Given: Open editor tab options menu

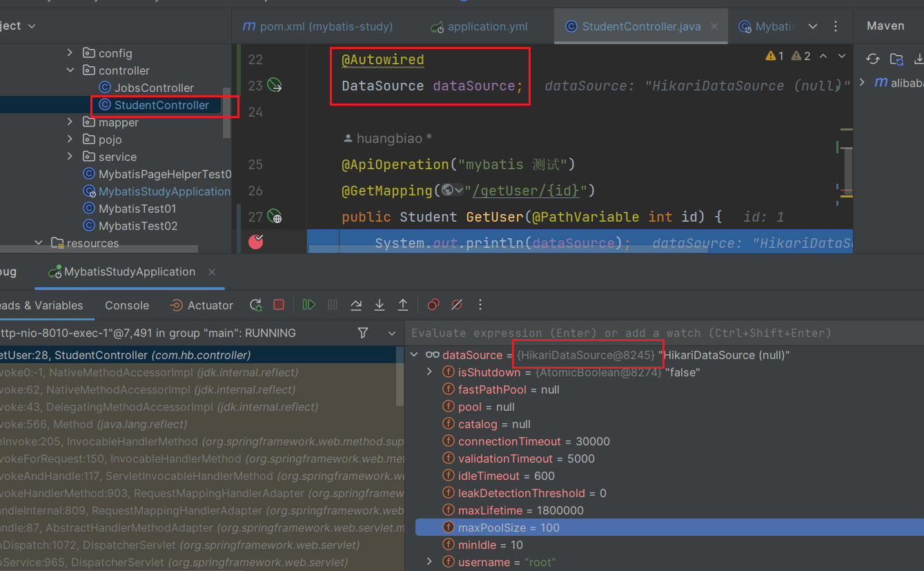Looking at the screenshot, I should 836,26.
